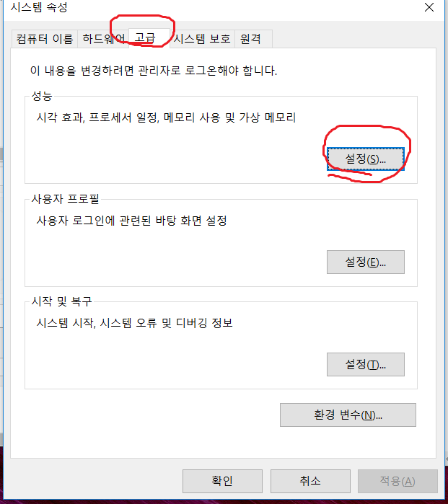Close the 시스템 속성 dialog
The height and width of the screenshot is (504, 448).
pyautogui.click(x=429, y=7)
